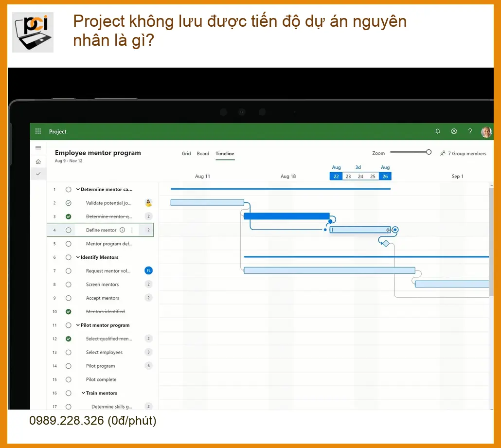Open the user profile avatar
Image resolution: width=501 pixels, height=448 pixels.
pos(486,132)
